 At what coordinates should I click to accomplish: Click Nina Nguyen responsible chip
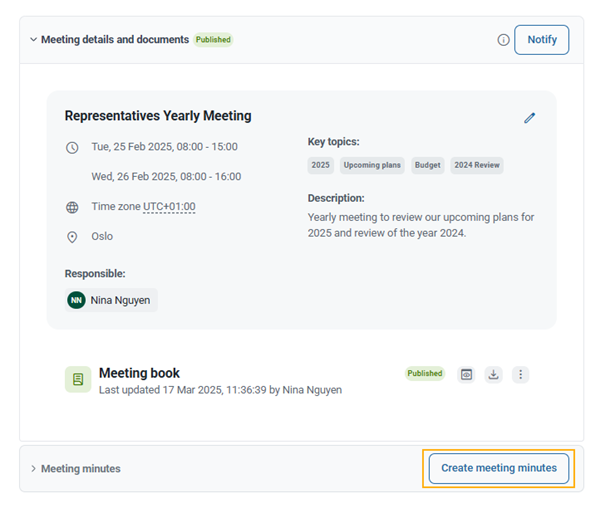tap(111, 300)
